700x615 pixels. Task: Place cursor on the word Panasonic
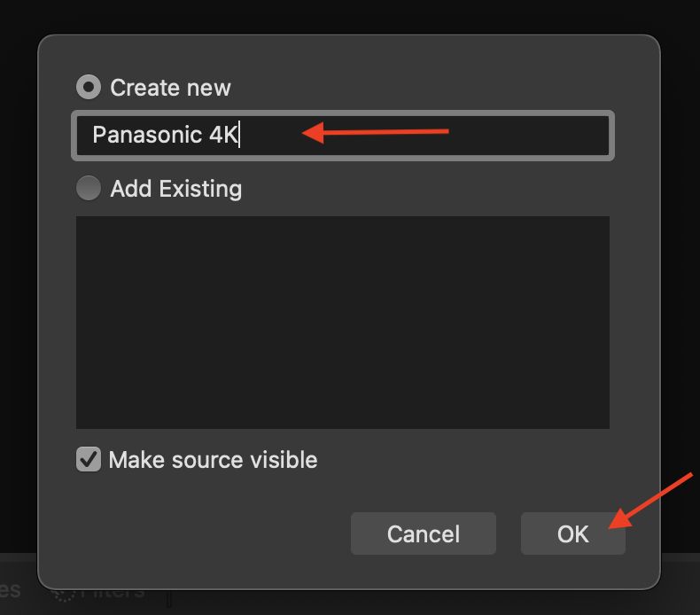coord(147,135)
